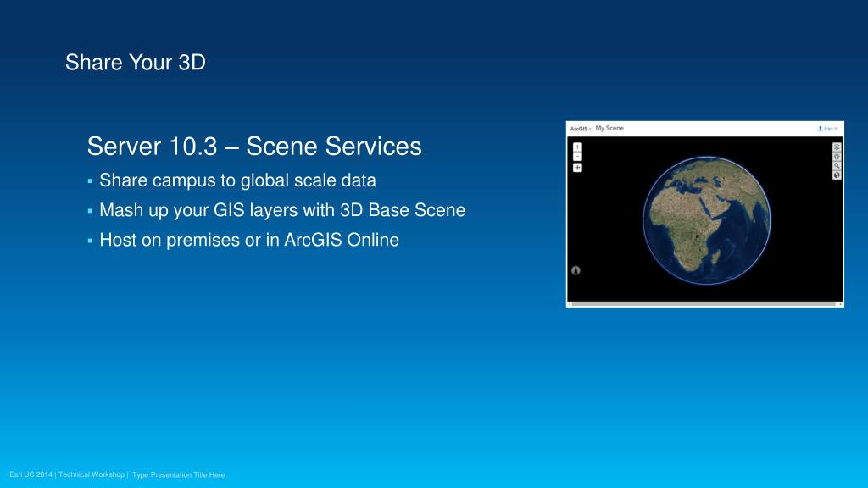Viewport: 868px width, 488px height.
Task: Click the Esri UC 2014 footer text
Action: [x=31, y=474]
